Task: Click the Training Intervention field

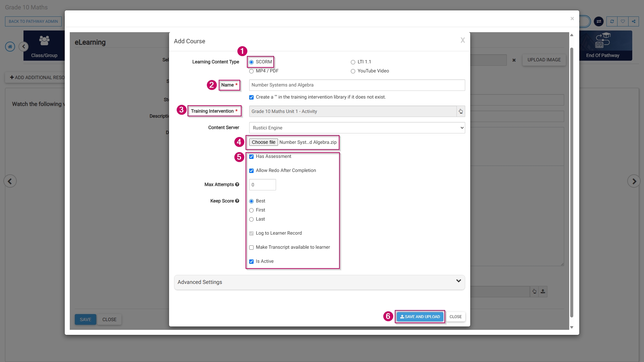Action: (x=353, y=111)
